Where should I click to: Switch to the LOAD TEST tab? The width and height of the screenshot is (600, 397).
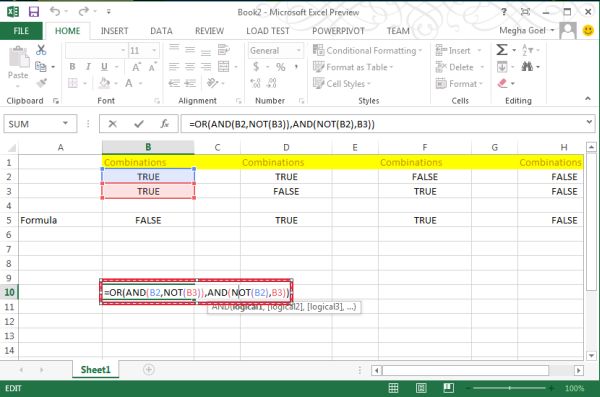tap(268, 31)
